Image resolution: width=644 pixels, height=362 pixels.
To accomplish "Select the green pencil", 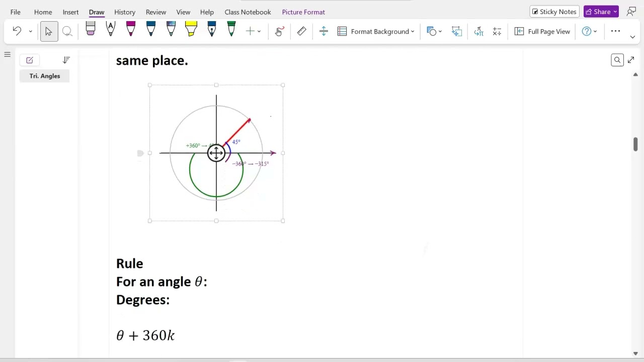I will click(x=231, y=29).
